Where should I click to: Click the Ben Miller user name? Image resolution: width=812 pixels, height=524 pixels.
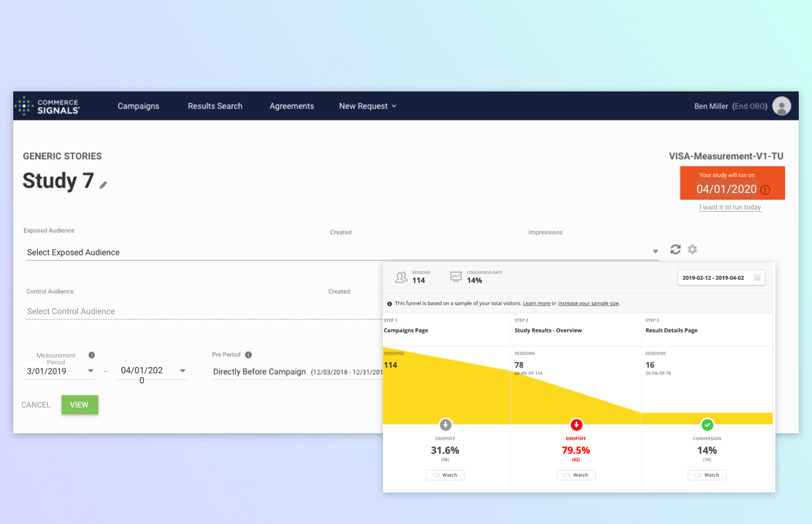pos(711,106)
